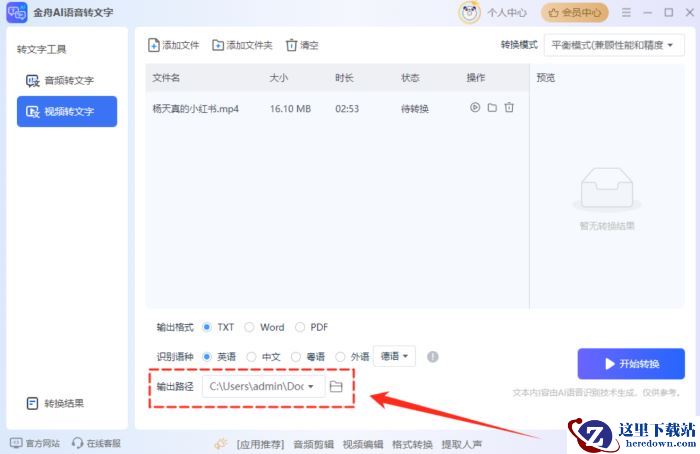Click the language info icon

click(433, 357)
